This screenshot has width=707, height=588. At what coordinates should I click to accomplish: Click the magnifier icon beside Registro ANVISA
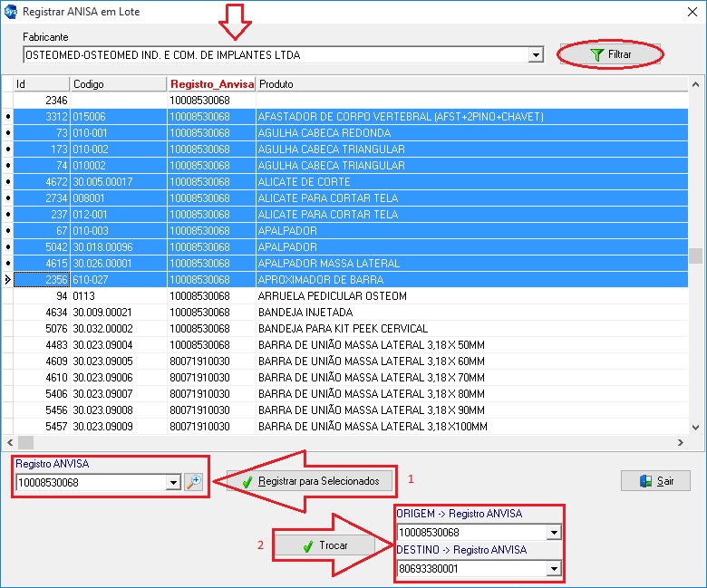(x=193, y=483)
